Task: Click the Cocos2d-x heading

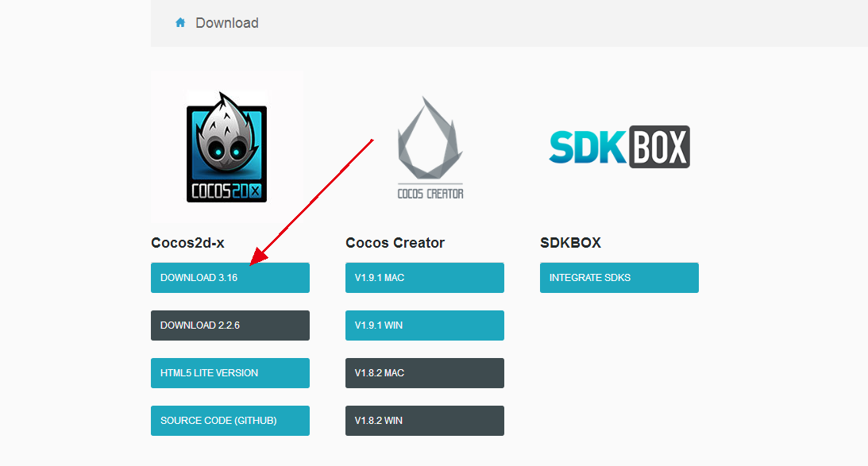Action: coord(187,242)
